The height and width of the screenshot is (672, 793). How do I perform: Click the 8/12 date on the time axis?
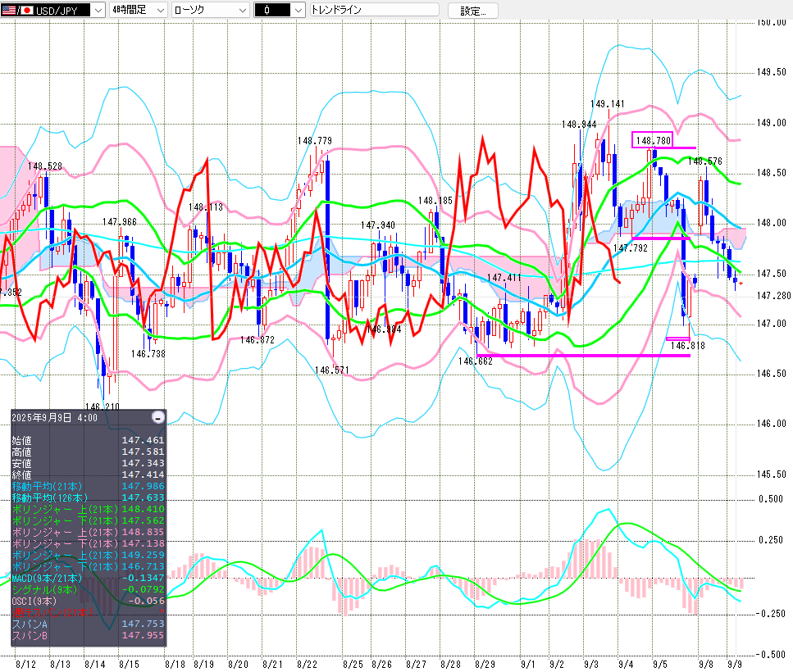[x=25, y=664]
